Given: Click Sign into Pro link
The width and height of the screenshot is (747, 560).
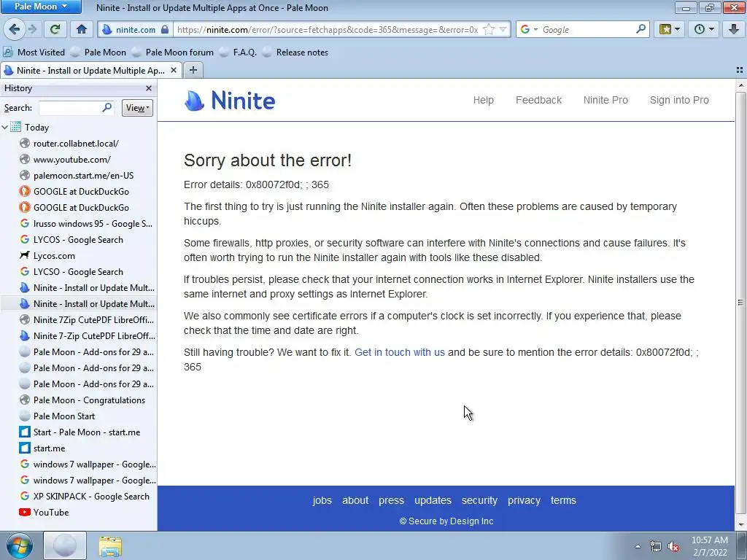Looking at the screenshot, I should 679,100.
